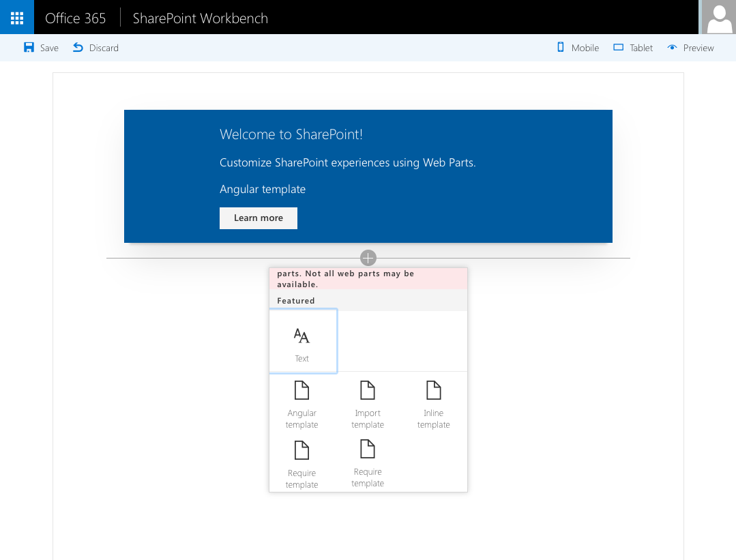Click the Welcome to SharePoint! heading
The height and width of the screenshot is (560, 736).
tap(291, 134)
